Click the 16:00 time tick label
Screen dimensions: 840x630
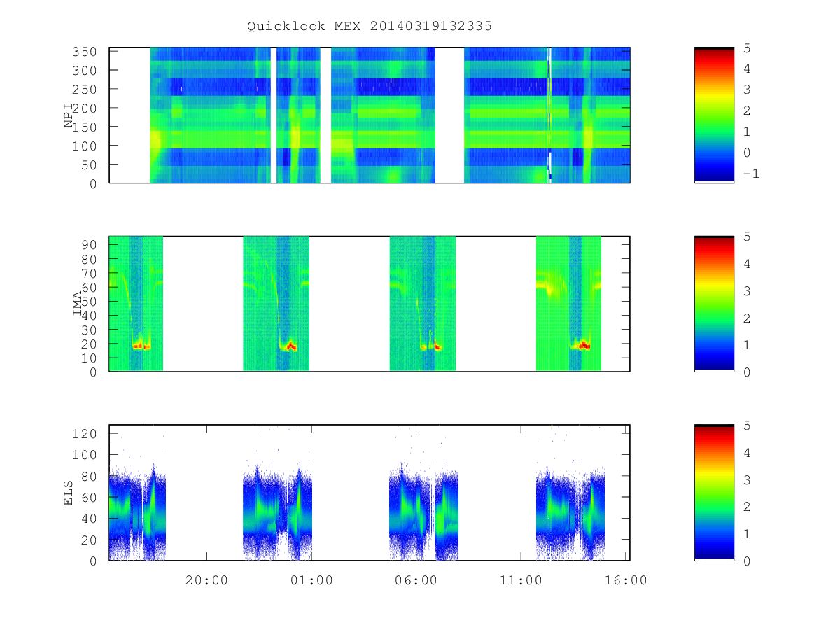(625, 580)
